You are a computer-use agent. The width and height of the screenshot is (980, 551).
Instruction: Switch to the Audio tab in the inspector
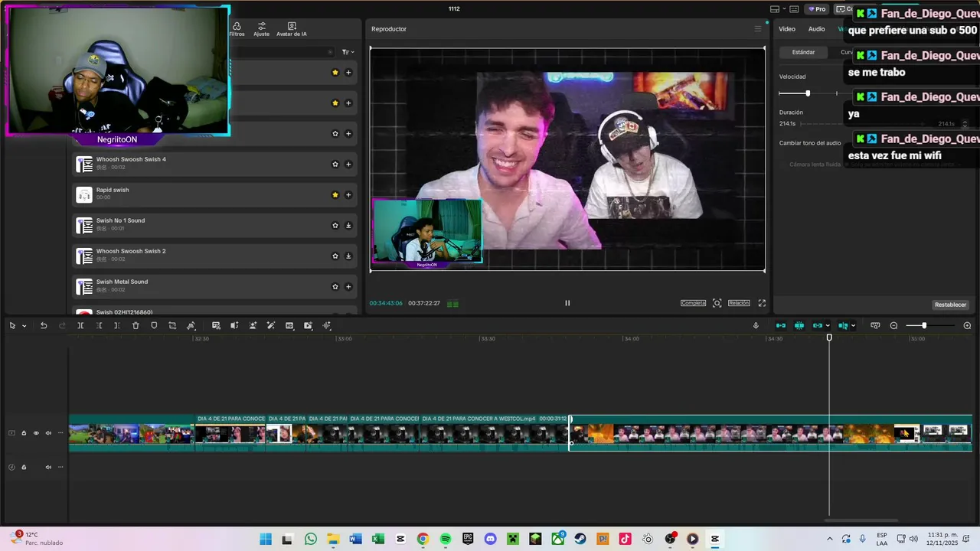pos(817,29)
